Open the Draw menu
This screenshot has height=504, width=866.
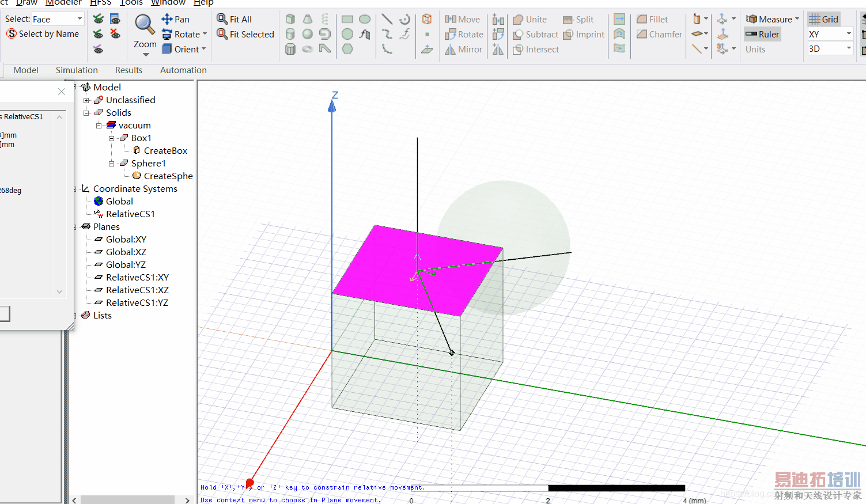tap(27, 3)
